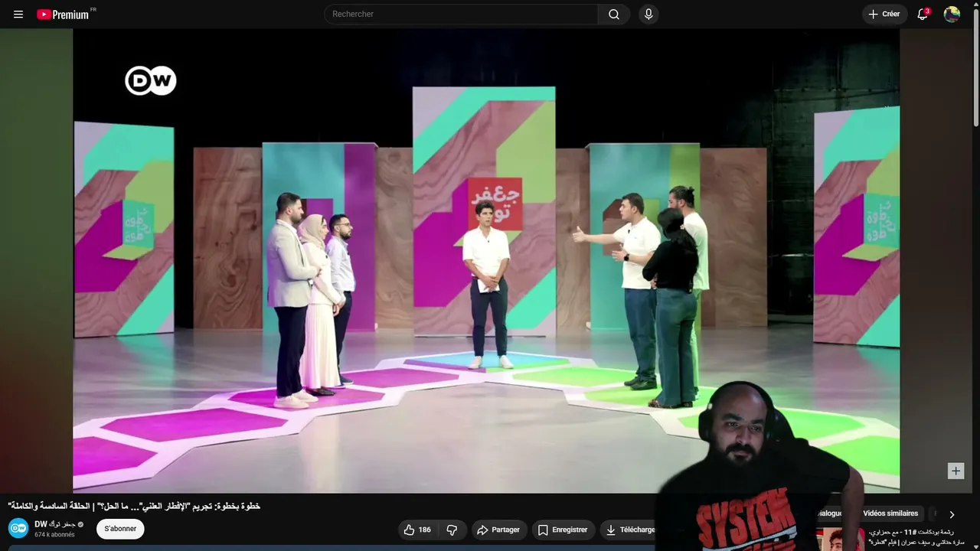Select the Vidéos similaires chip
Viewport: 980px width, 551px height.
click(890, 514)
